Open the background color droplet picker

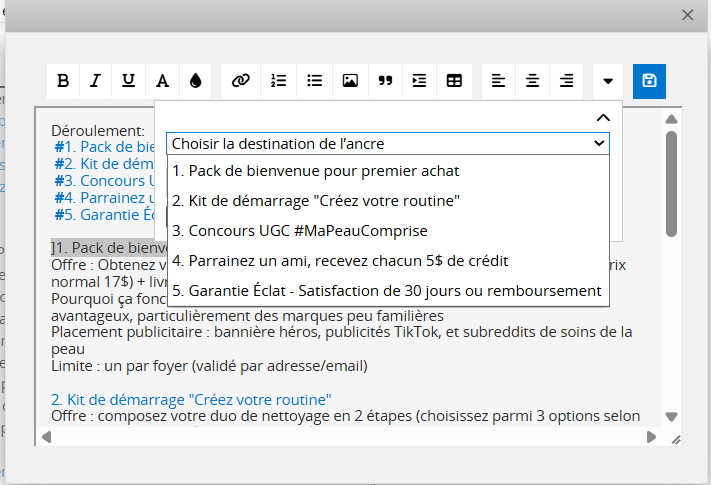[x=195, y=81]
